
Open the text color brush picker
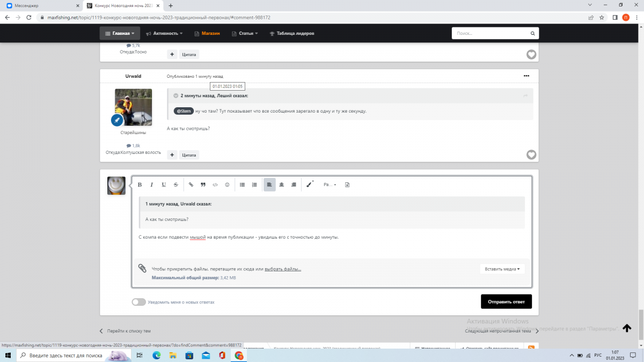coord(309,184)
